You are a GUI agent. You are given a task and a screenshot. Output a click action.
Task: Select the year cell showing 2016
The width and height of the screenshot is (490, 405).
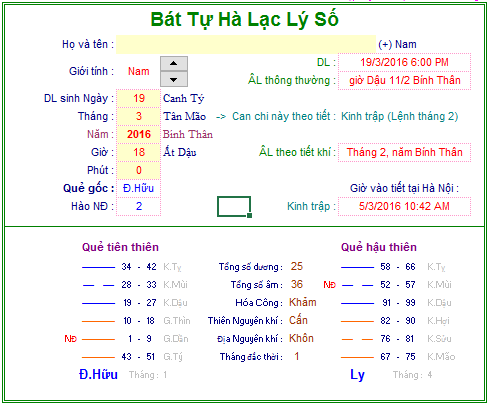point(139,134)
